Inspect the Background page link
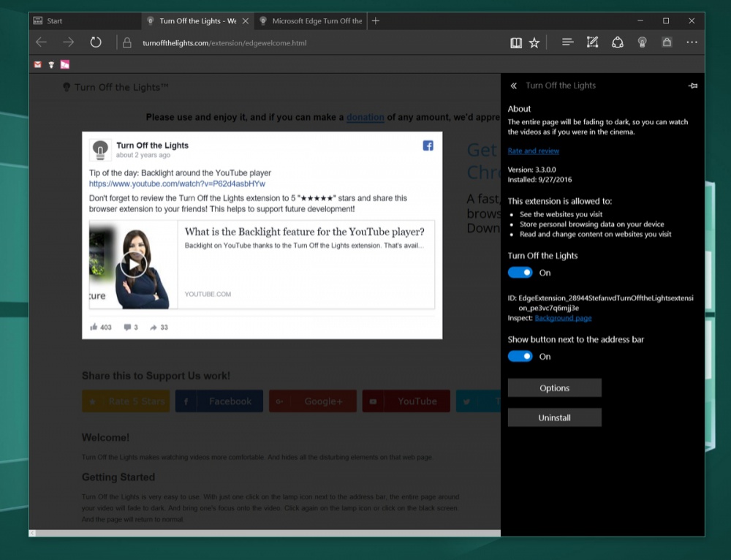Image resolution: width=731 pixels, height=560 pixels. point(563,318)
